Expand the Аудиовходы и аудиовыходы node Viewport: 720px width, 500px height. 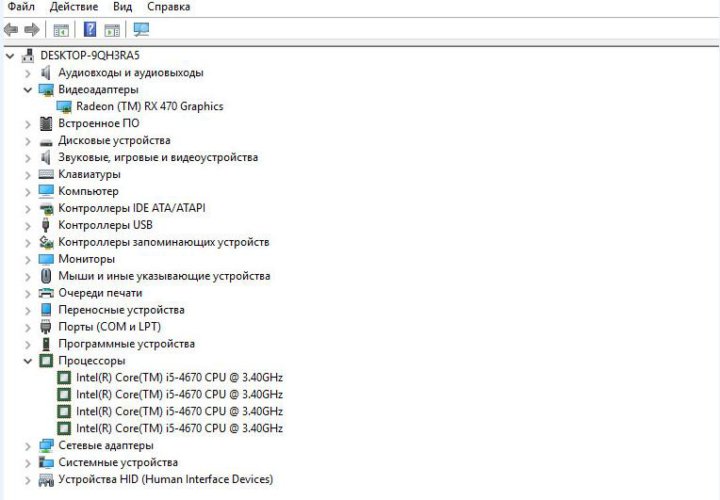[28, 73]
